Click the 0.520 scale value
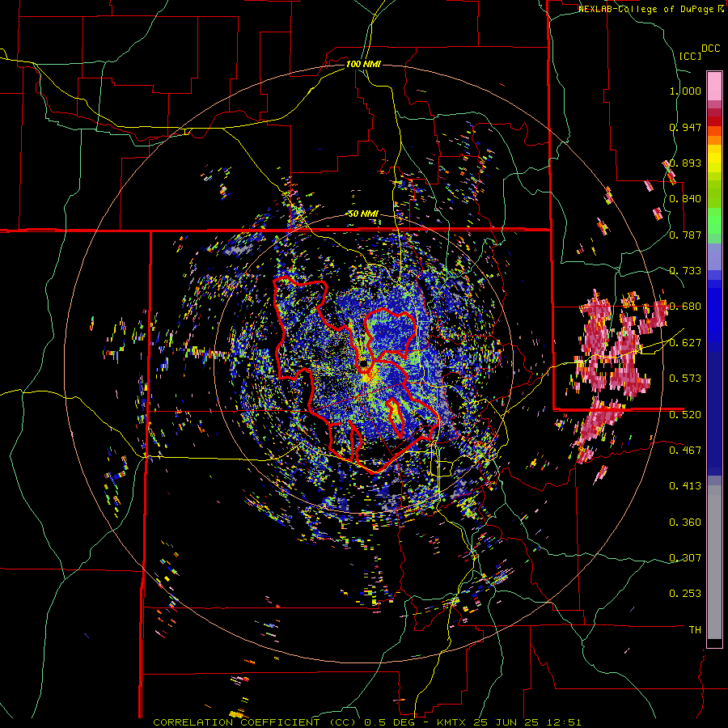This screenshot has width=728, height=728. tap(685, 414)
